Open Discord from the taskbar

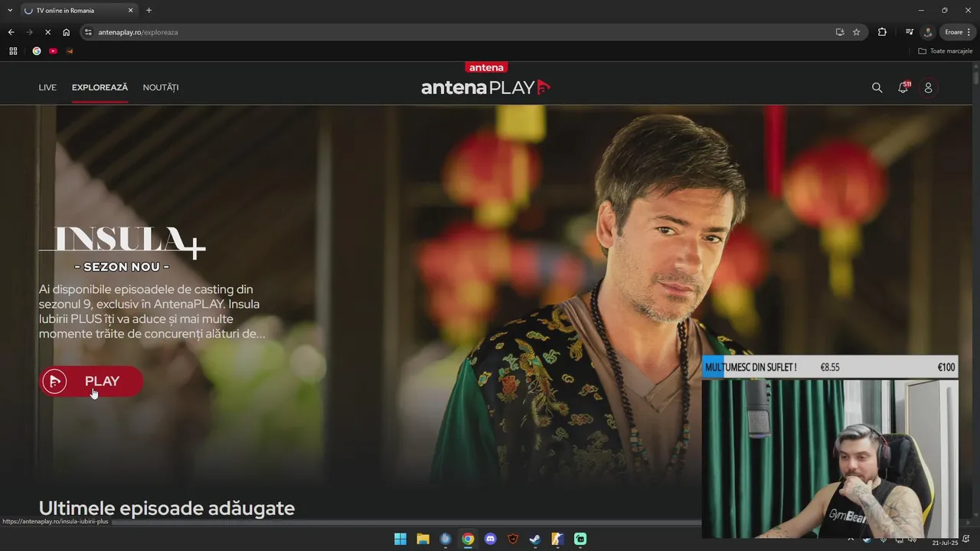[x=491, y=539]
